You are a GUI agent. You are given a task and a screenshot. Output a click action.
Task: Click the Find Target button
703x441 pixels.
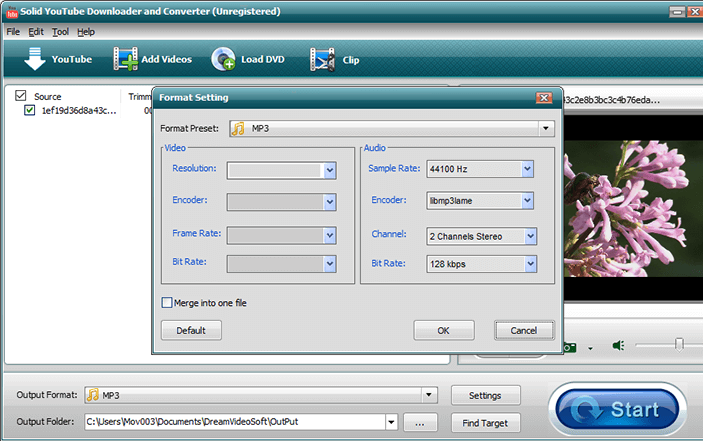[x=486, y=423]
